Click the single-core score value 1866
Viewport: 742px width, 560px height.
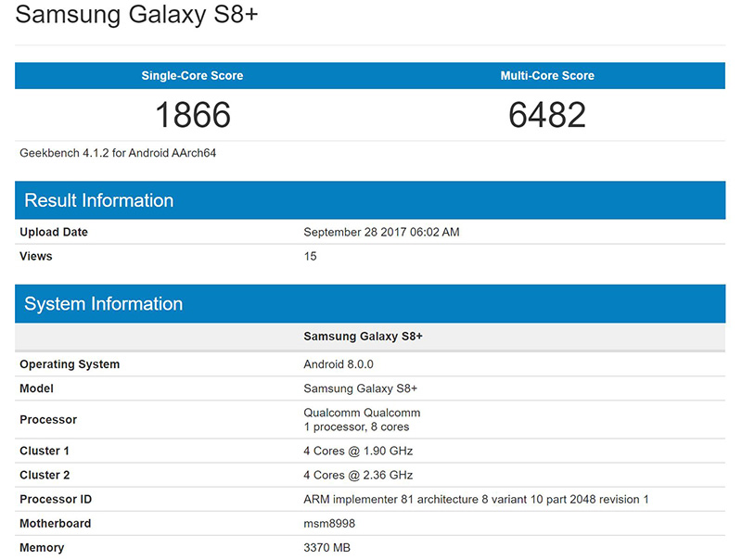(193, 115)
